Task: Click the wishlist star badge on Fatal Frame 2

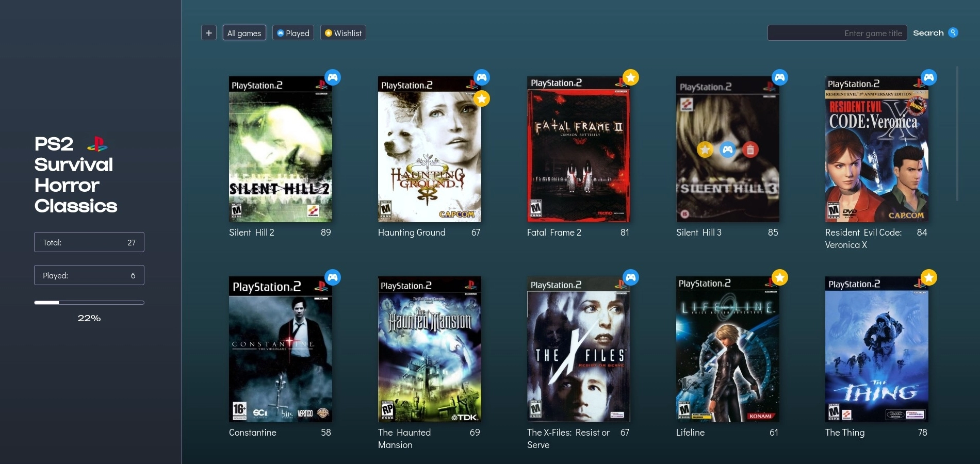Action: pos(631,77)
